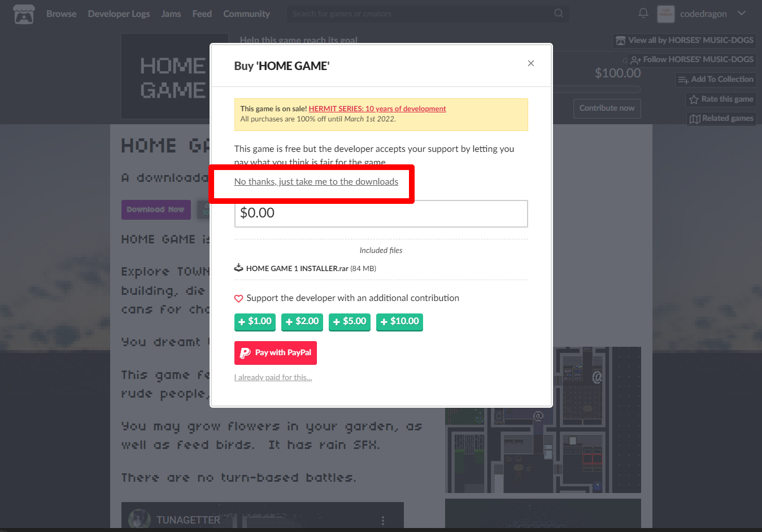
Task: Add $5.00 contribution
Action: [350, 322]
